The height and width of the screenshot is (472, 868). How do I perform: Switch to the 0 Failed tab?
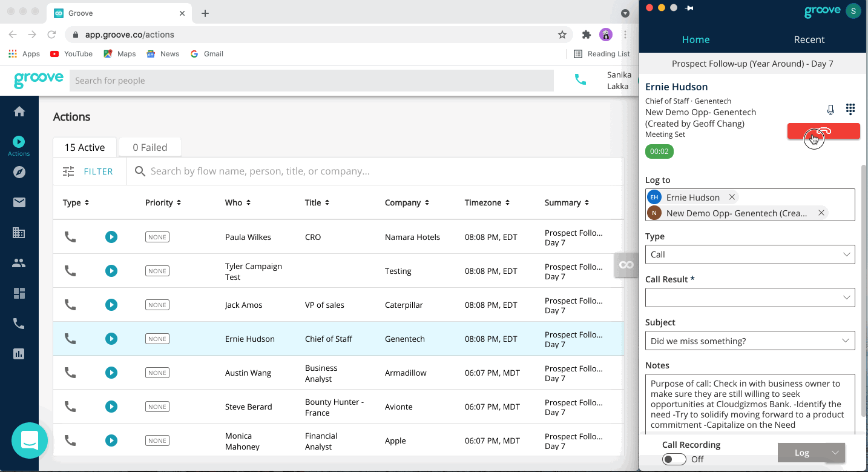click(150, 147)
